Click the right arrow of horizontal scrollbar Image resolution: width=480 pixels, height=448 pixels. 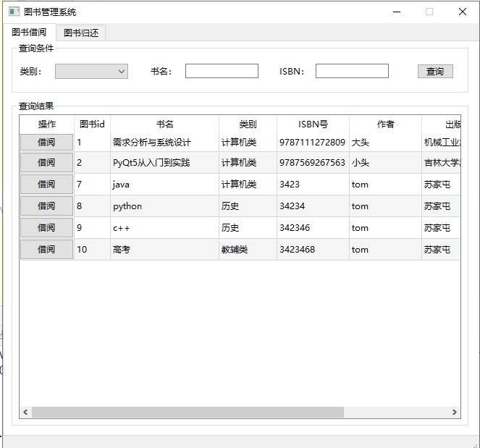[x=455, y=412]
